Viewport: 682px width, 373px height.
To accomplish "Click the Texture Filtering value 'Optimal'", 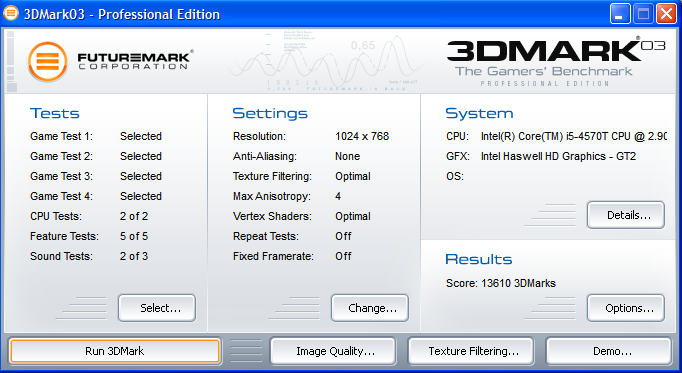I will click(x=353, y=177).
